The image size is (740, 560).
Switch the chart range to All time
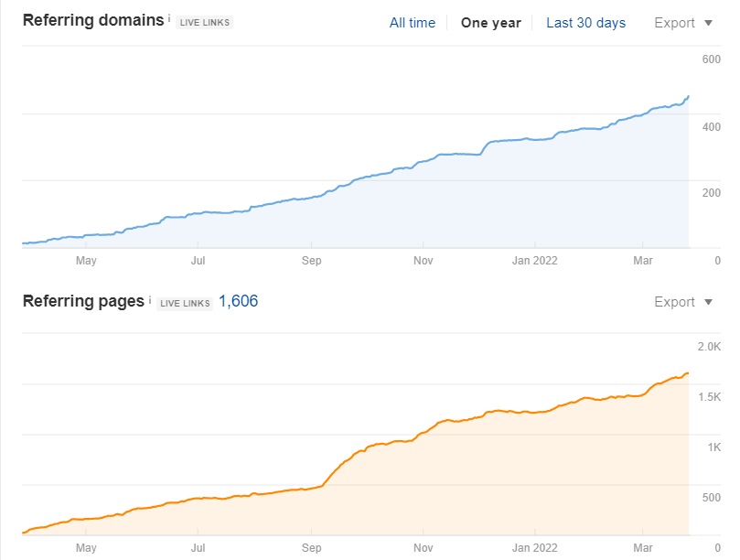coord(412,23)
